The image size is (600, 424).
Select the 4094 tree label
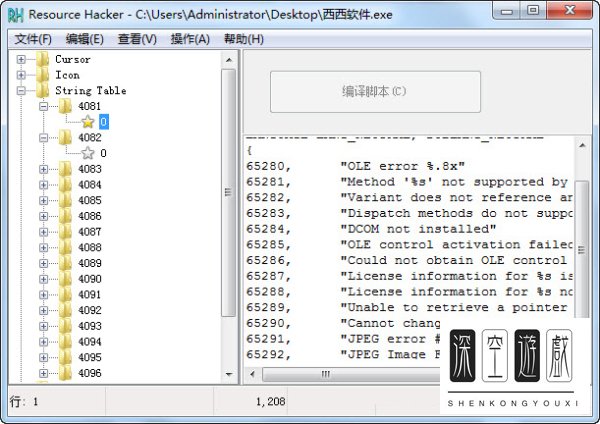[x=90, y=342]
